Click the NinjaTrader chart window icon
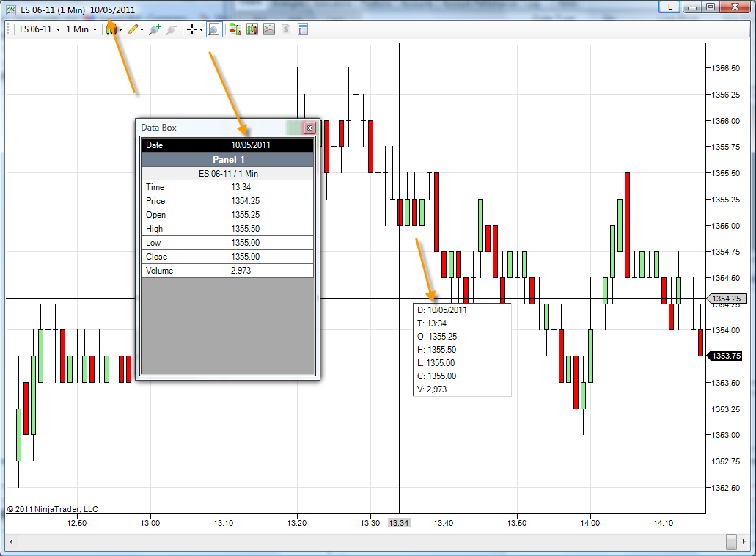The width and height of the screenshot is (756, 556). (11, 10)
